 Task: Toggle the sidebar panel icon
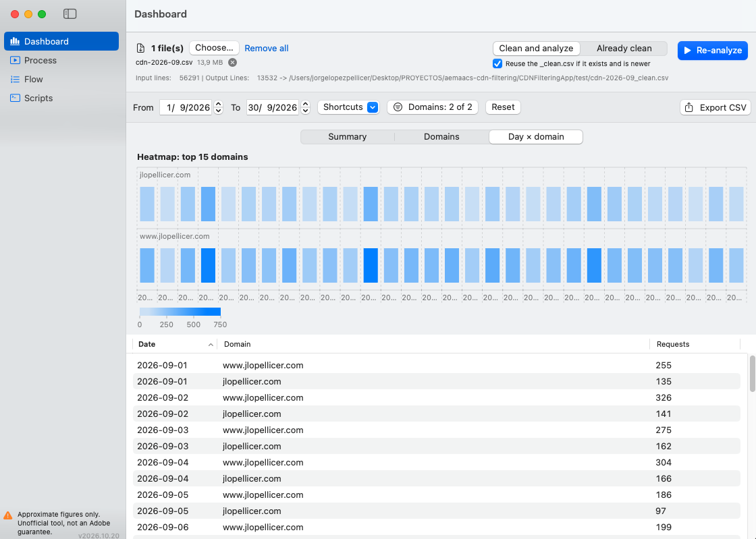tap(70, 14)
